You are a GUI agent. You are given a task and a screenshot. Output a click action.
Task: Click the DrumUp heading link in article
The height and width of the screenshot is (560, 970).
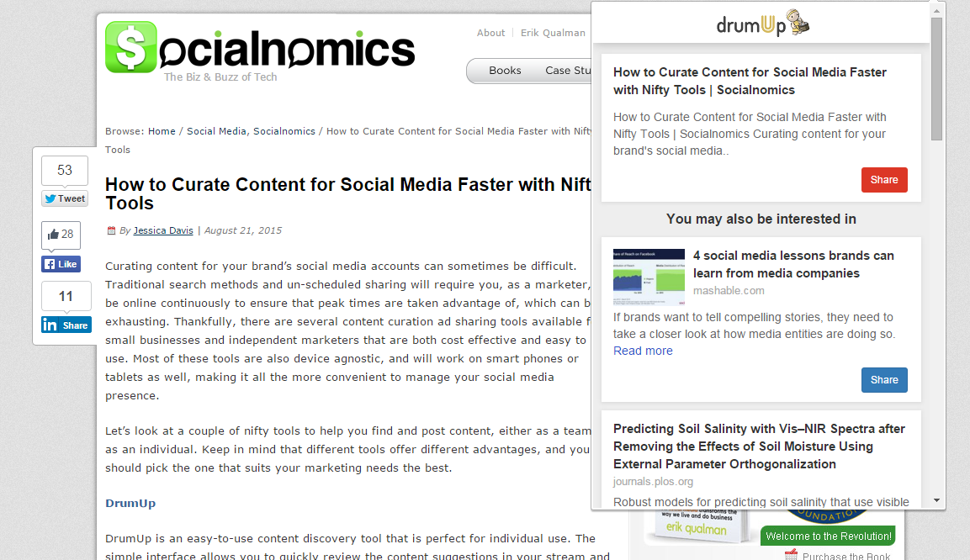coord(130,503)
